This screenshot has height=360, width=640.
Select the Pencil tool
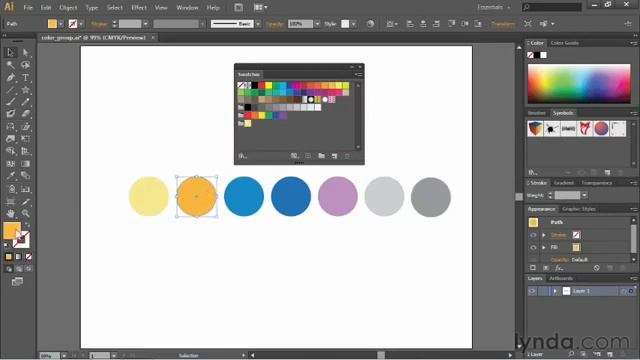(25, 102)
